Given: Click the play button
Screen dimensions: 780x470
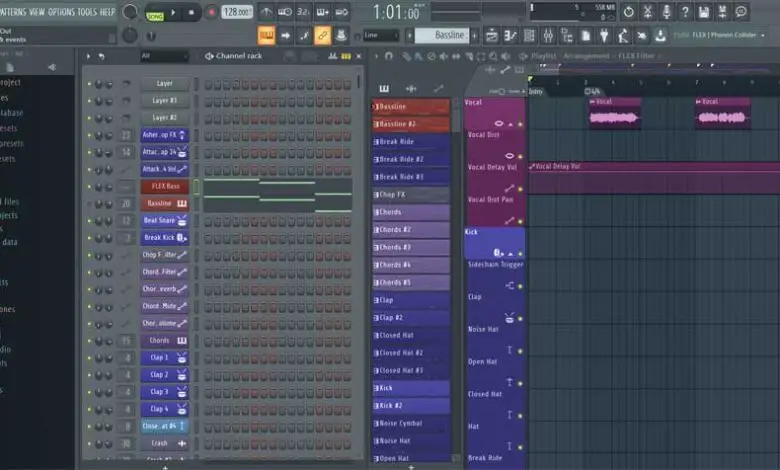Looking at the screenshot, I should pos(173,12).
